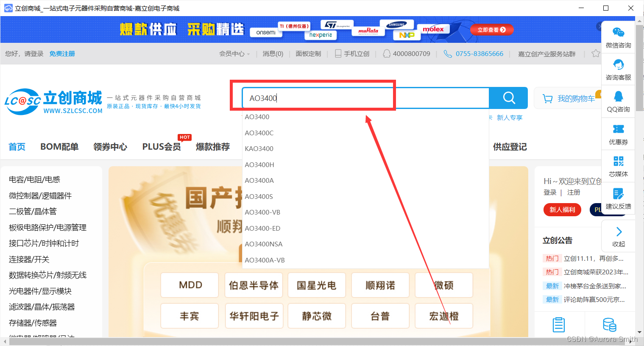Click the muRata brand logo in banner
The width and height of the screenshot is (644, 346).
[x=368, y=31]
